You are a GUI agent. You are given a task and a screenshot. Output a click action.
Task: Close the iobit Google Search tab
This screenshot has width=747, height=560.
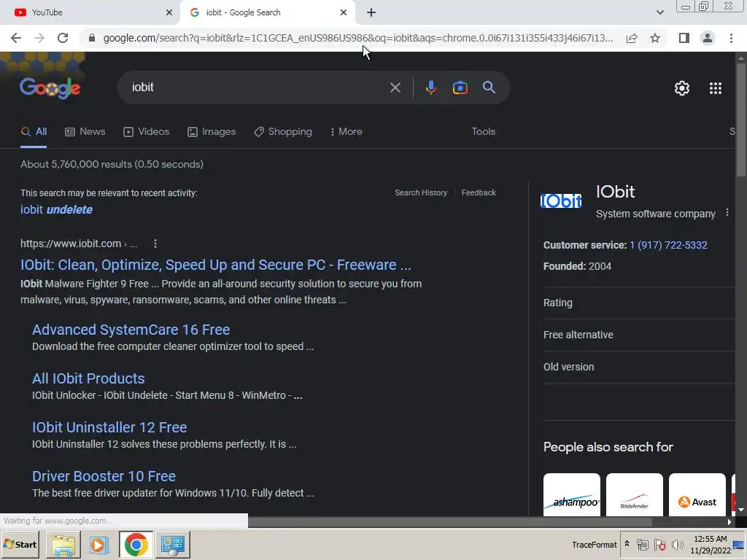coord(344,12)
